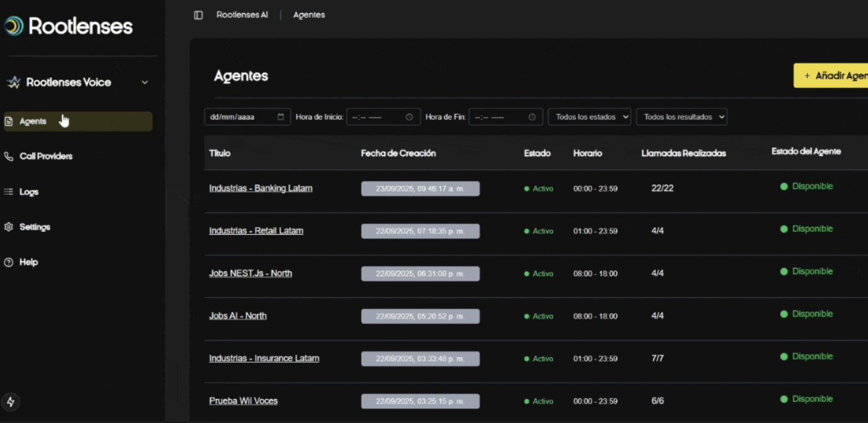Screen dimensions: 868x423
Task: Click the Añadir Agente button
Action: (833, 75)
